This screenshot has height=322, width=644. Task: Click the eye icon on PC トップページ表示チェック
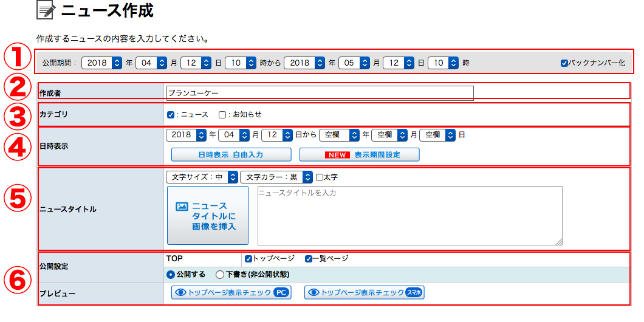(180, 293)
